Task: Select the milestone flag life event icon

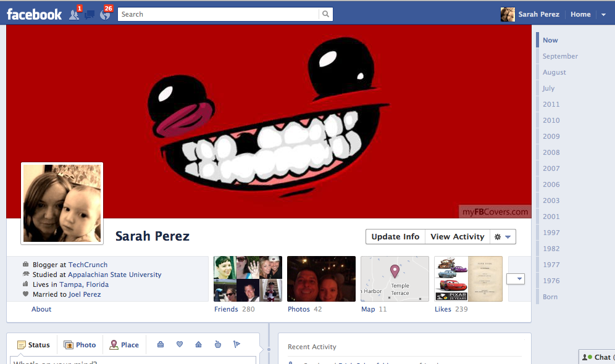Action: click(x=236, y=344)
